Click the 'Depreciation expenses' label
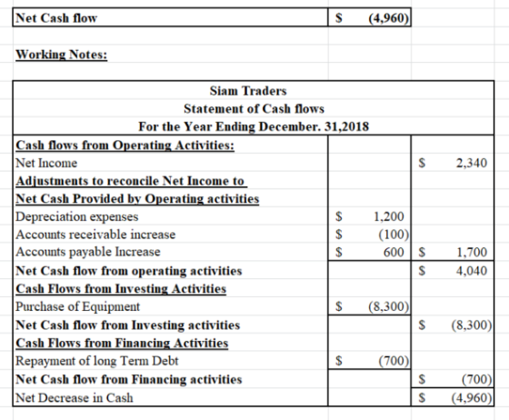 coord(77,216)
